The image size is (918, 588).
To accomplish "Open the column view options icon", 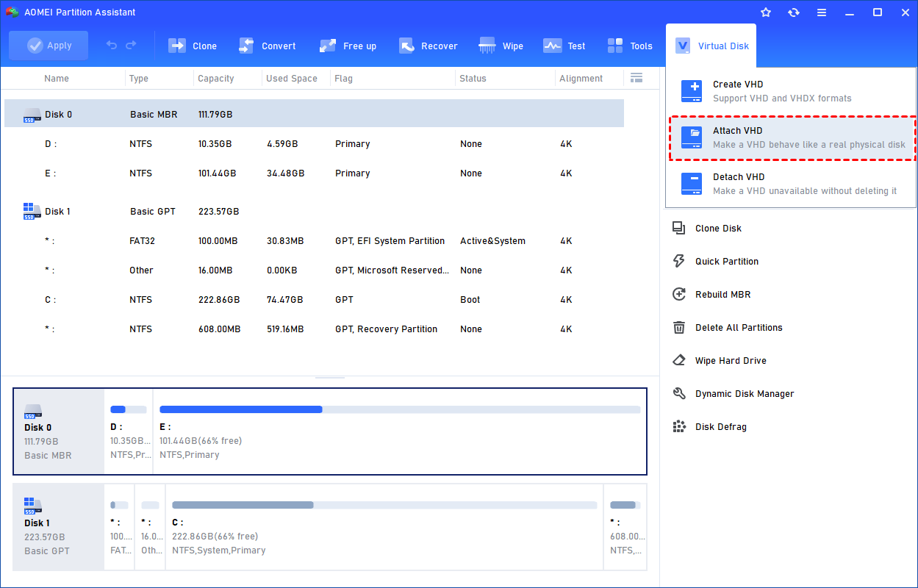I will click(636, 78).
